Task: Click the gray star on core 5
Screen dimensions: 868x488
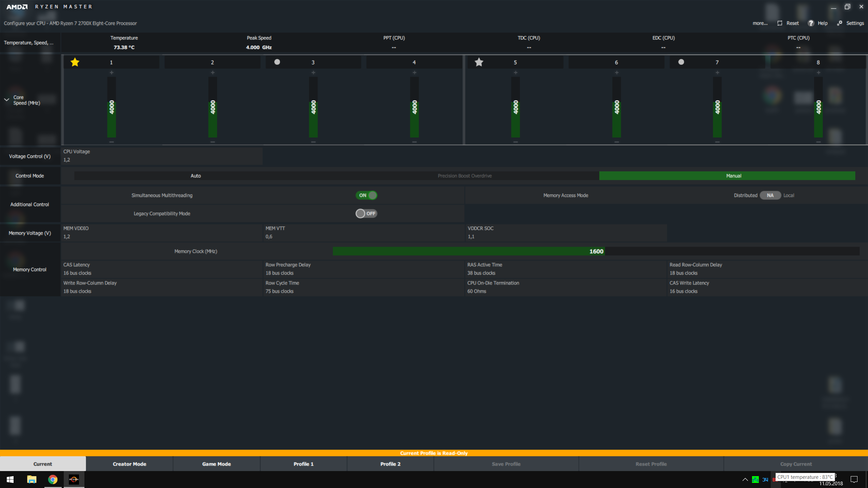Action: (x=479, y=62)
